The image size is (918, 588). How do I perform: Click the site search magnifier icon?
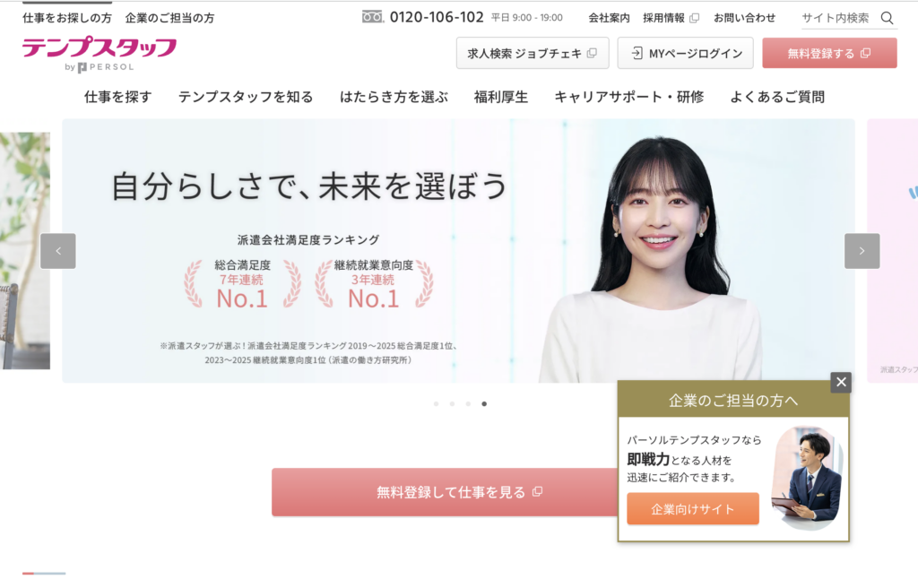pyautogui.click(x=887, y=18)
